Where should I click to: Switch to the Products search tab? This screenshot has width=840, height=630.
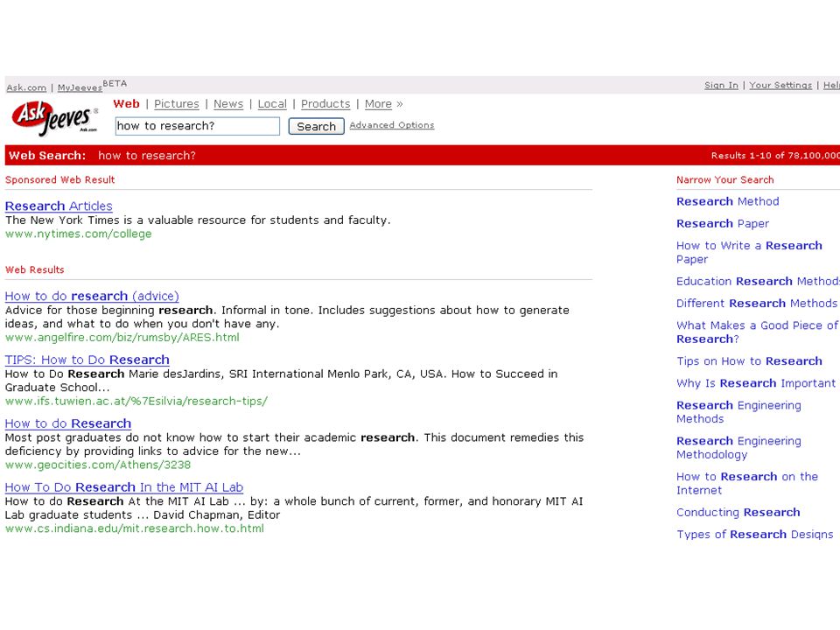(325, 104)
